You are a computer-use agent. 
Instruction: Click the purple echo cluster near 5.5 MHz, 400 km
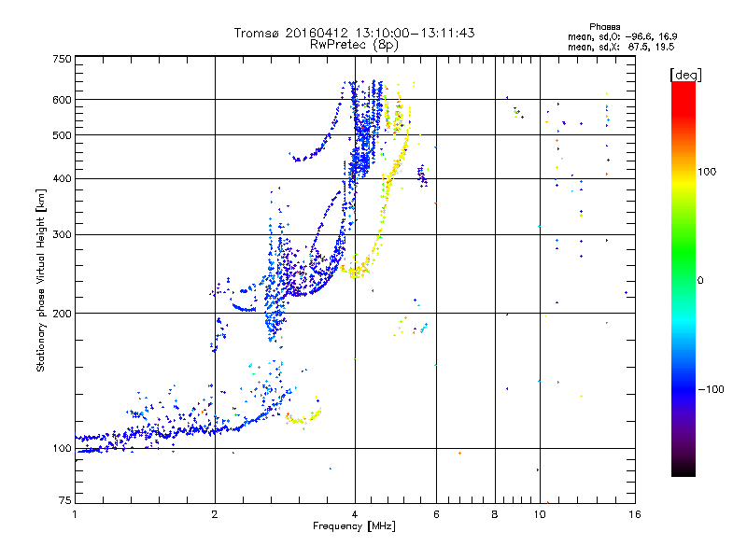[x=423, y=176]
